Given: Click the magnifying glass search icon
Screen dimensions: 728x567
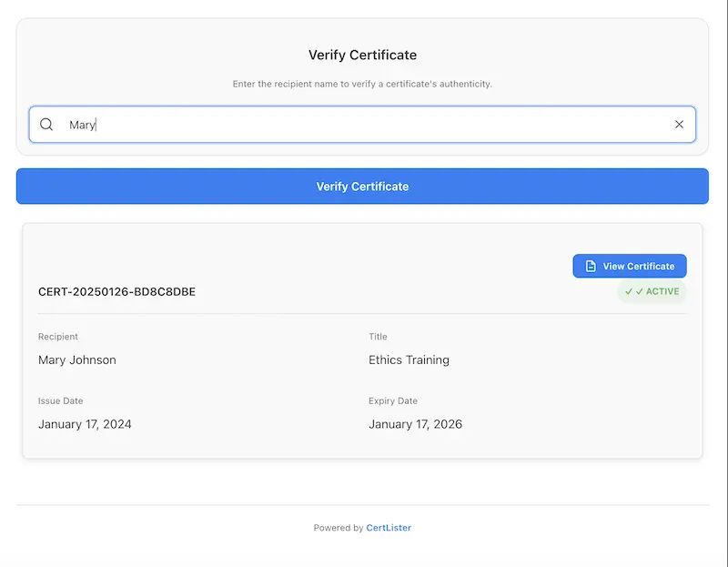Looking at the screenshot, I should tap(46, 125).
